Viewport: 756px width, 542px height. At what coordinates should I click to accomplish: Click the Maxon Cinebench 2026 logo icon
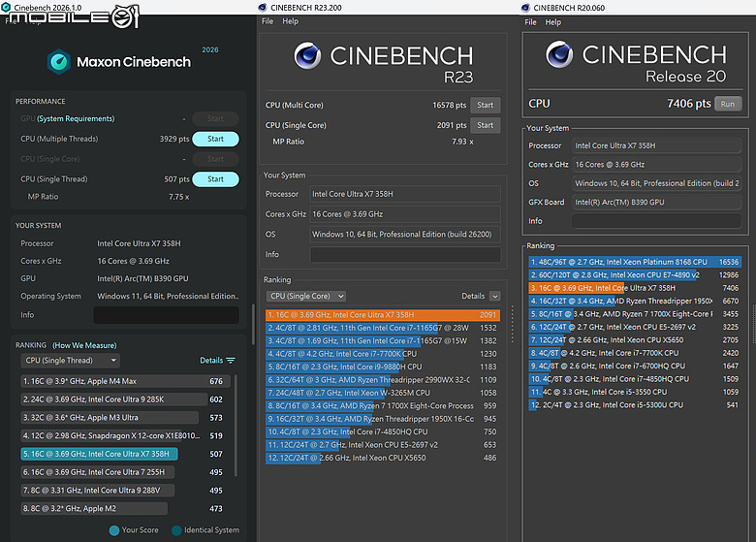59,62
